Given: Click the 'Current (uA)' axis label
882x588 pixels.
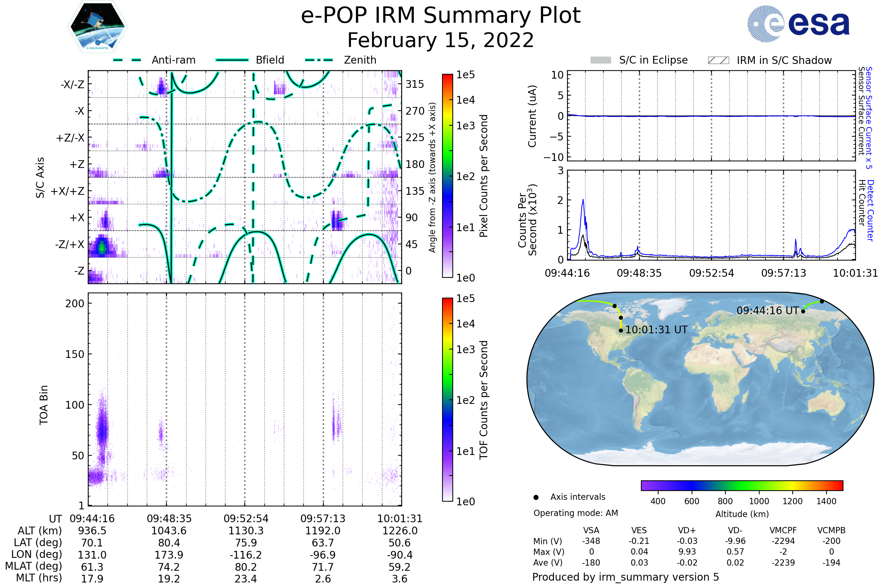Looking at the screenshot, I should [532, 116].
